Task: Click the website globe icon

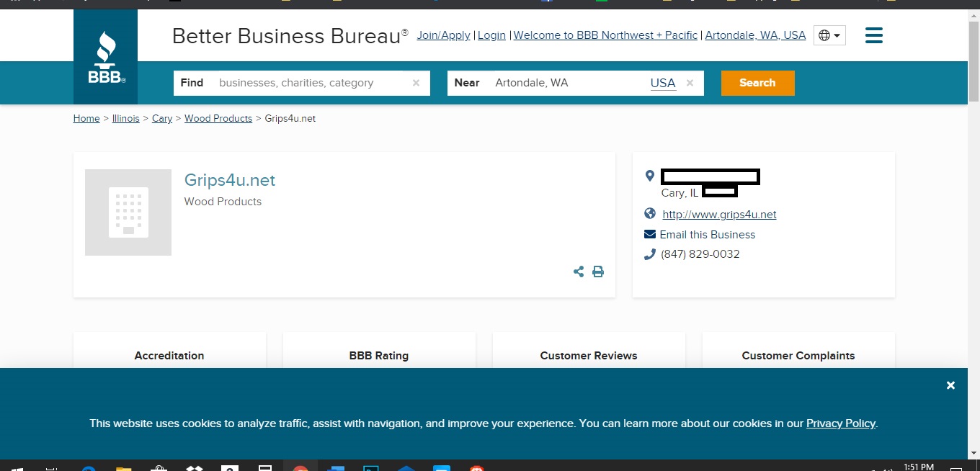Action: tap(650, 213)
